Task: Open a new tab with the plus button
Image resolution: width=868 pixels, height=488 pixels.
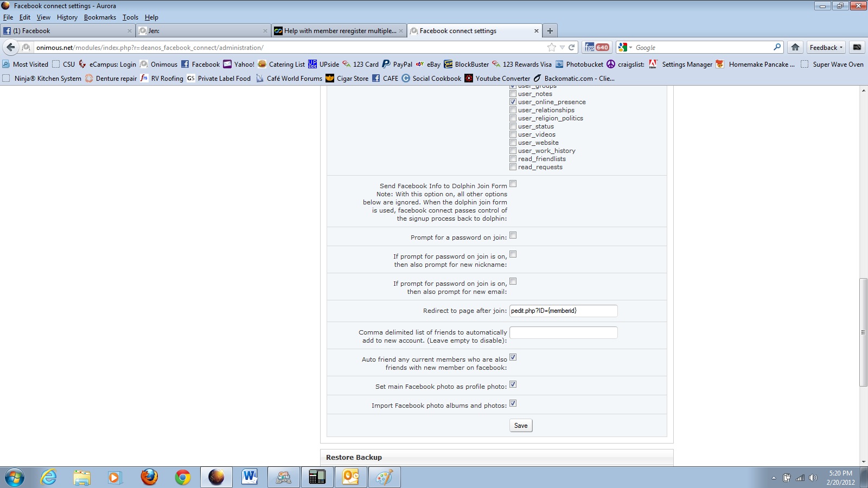Action: pyautogui.click(x=550, y=31)
